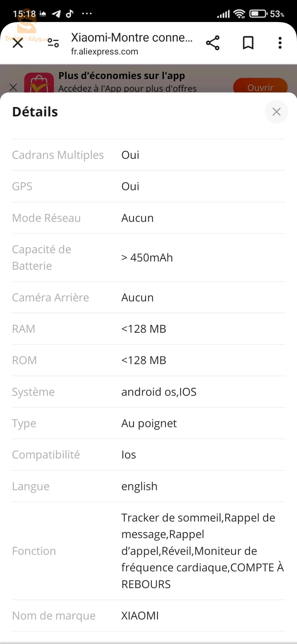Close the browser custom tab
This screenshot has height=644, width=297.
(x=18, y=43)
